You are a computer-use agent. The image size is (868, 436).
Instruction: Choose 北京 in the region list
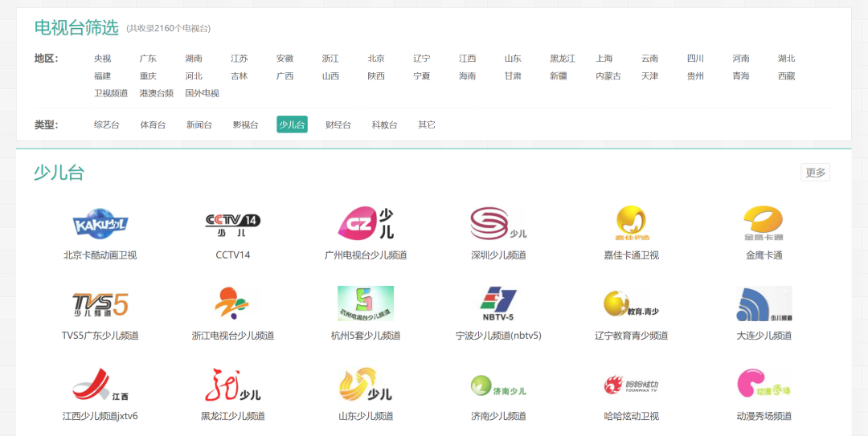coord(376,59)
